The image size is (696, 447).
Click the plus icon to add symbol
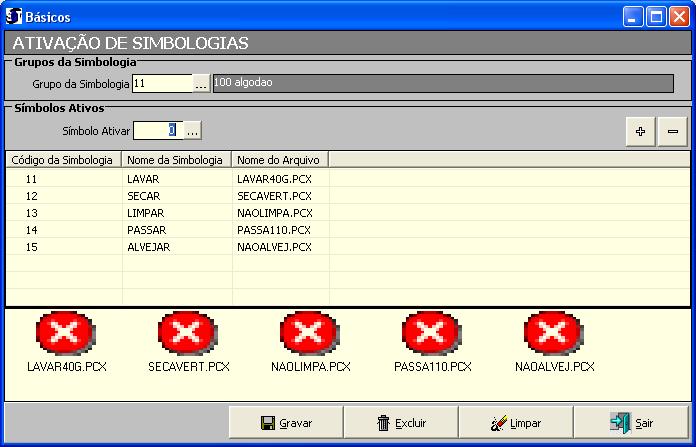(640, 132)
